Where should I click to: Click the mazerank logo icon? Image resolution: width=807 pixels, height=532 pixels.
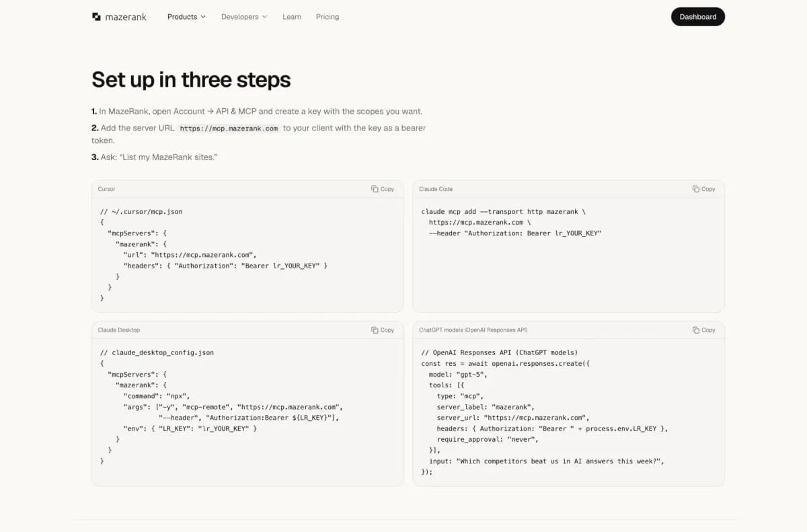click(x=96, y=17)
